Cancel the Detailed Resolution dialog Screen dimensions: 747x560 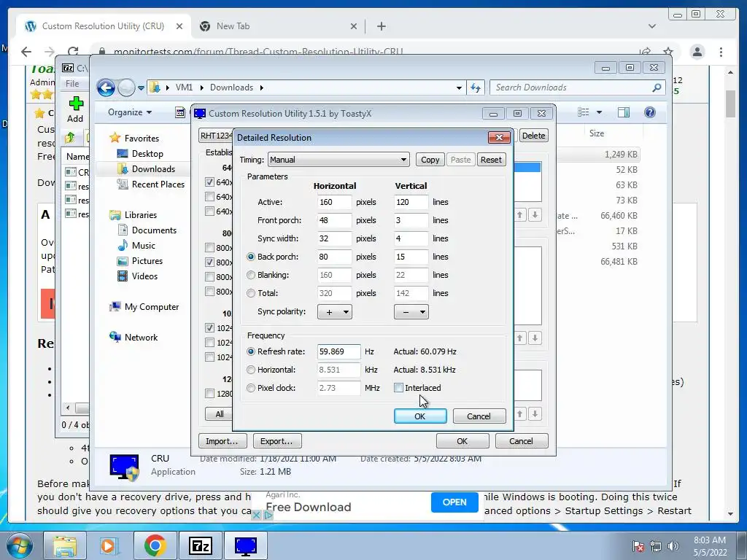pos(479,416)
